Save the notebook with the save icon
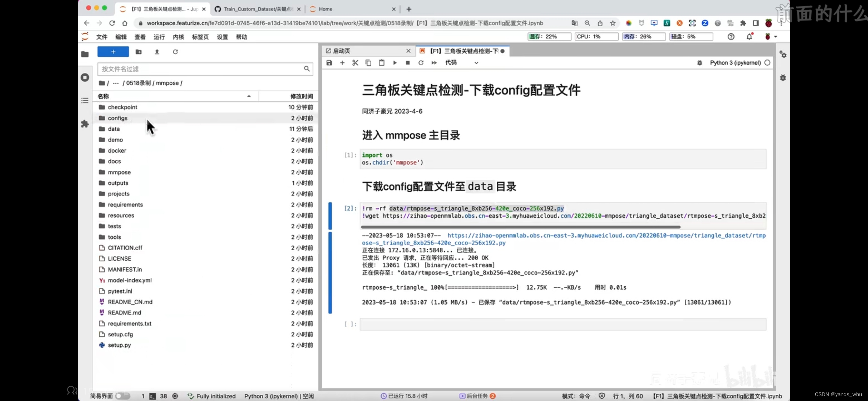This screenshot has height=401, width=868. pyautogui.click(x=329, y=63)
